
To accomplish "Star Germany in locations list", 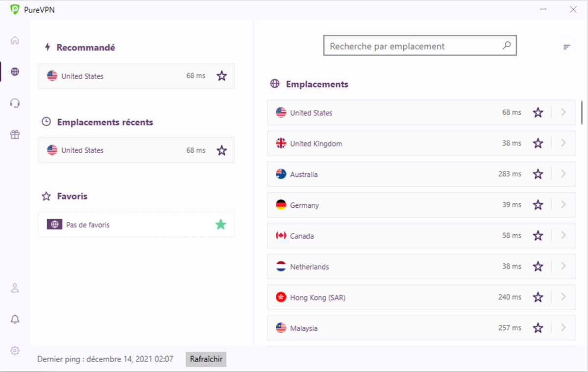I will (538, 205).
